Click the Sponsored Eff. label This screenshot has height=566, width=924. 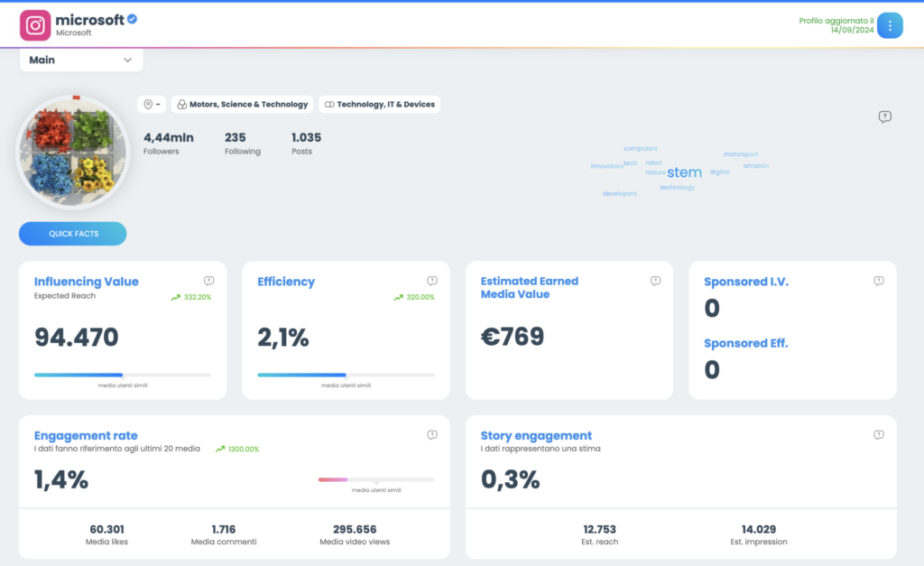point(745,343)
